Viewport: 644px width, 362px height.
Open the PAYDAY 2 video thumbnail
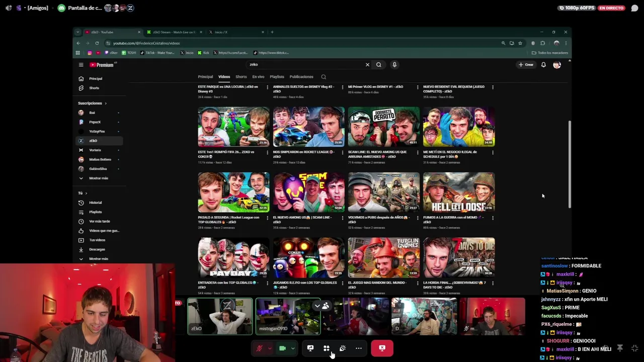click(x=233, y=257)
